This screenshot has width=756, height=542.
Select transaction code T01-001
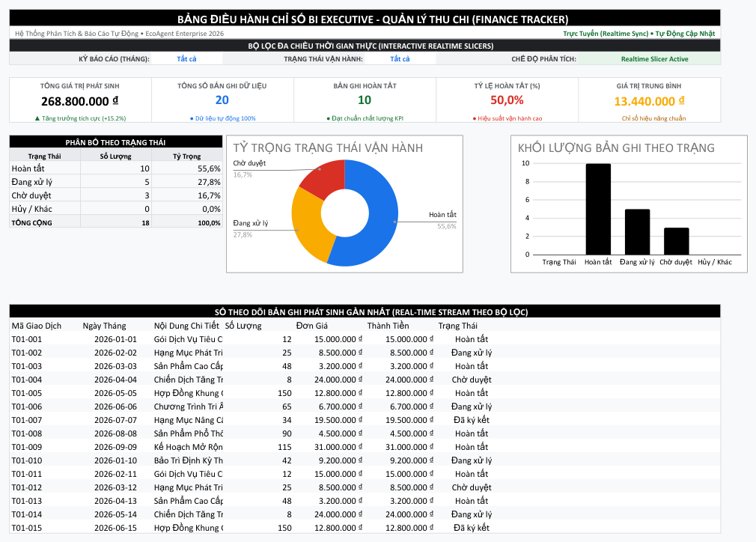click(27, 339)
